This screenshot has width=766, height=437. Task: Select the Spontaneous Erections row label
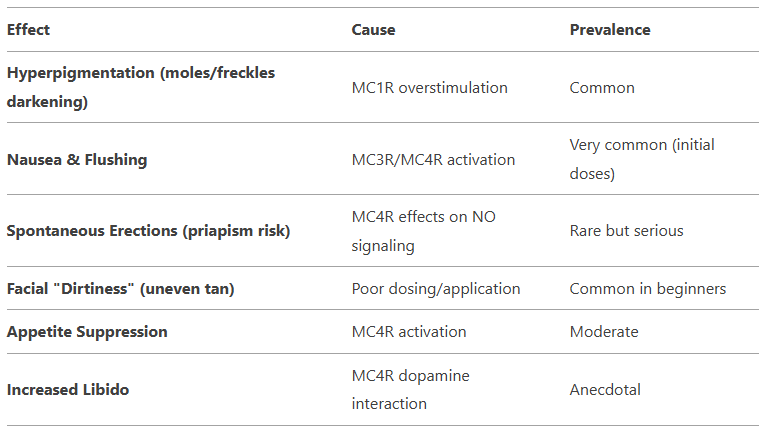[x=148, y=231]
